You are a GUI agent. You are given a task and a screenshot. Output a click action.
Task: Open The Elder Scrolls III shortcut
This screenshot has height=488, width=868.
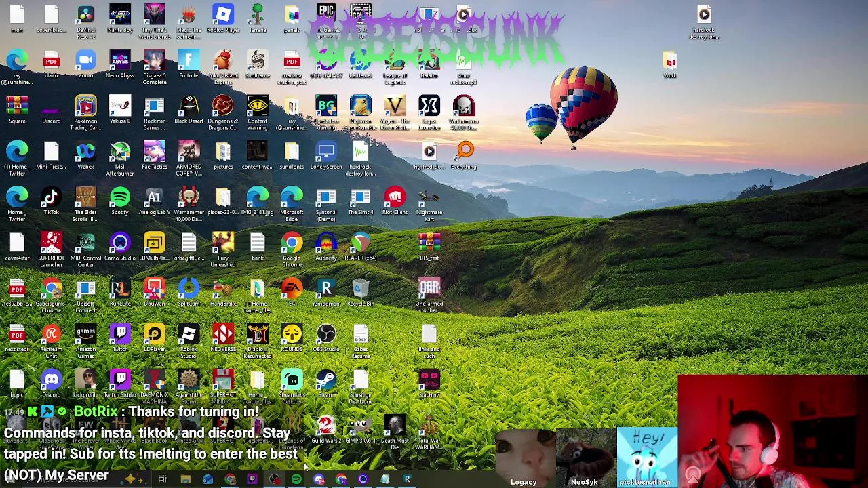(x=85, y=203)
